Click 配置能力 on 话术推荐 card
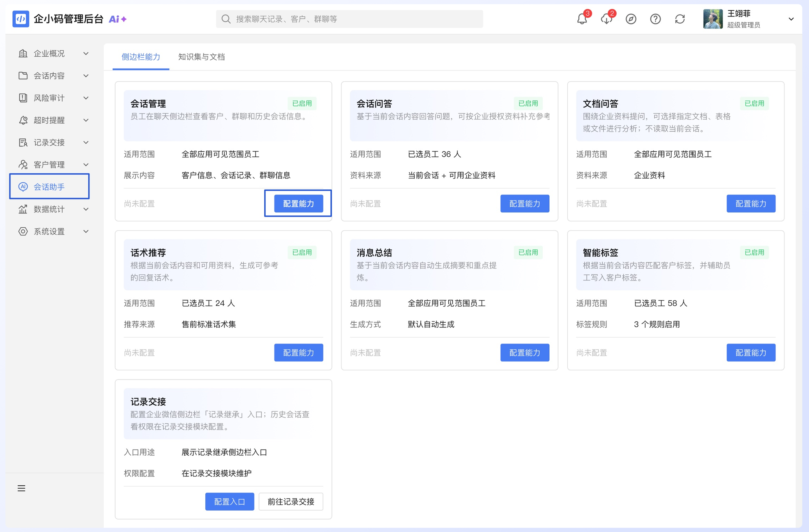The width and height of the screenshot is (809, 532). click(298, 352)
